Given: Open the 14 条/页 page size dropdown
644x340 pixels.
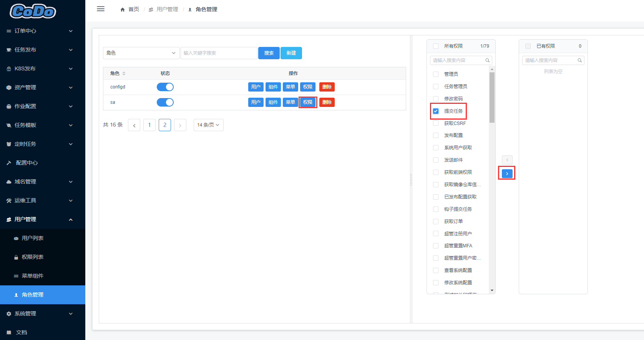Looking at the screenshot, I should [208, 125].
